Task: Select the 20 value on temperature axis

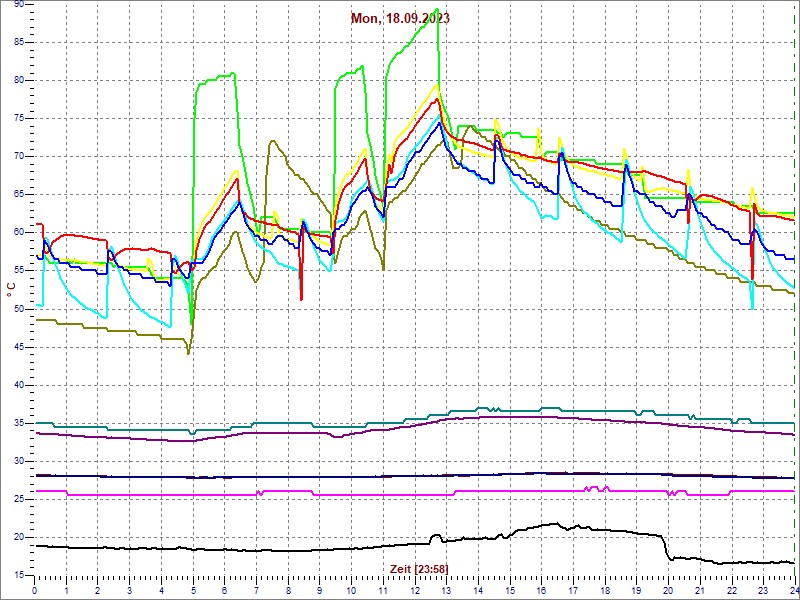Action: click(19, 537)
